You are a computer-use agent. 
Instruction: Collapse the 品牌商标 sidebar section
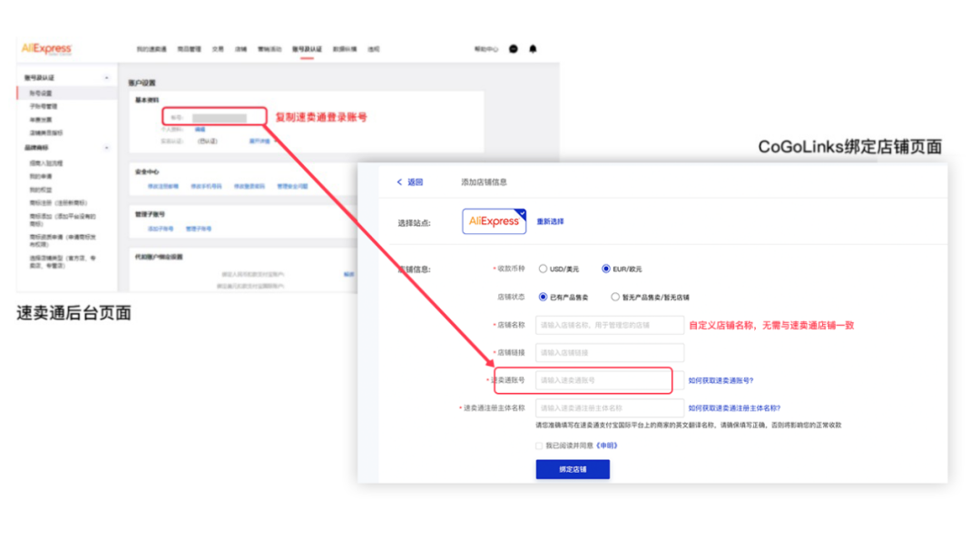tap(107, 148)
